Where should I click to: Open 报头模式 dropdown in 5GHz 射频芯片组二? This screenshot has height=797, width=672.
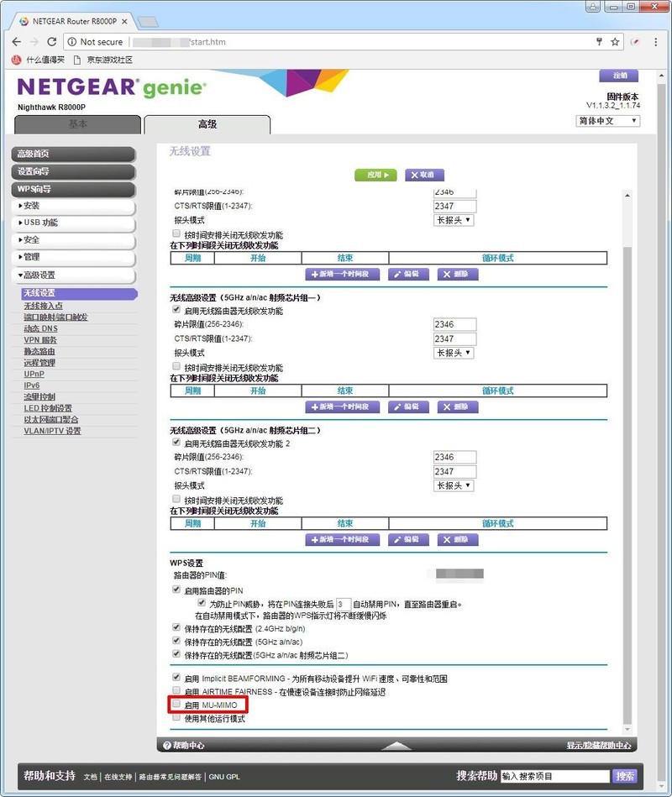click(454, 485)
